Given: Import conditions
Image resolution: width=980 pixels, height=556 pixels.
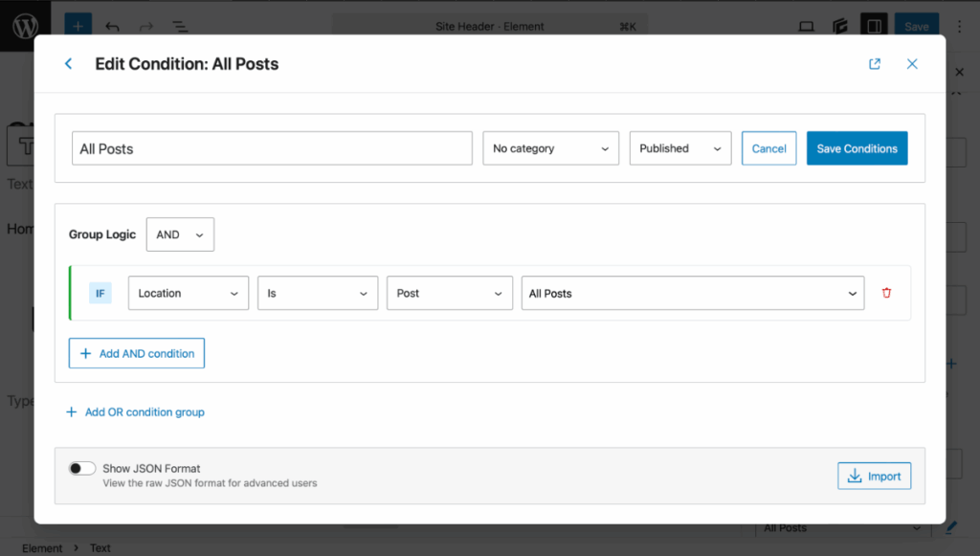Looking at the screenshot, I should [874, 476].
